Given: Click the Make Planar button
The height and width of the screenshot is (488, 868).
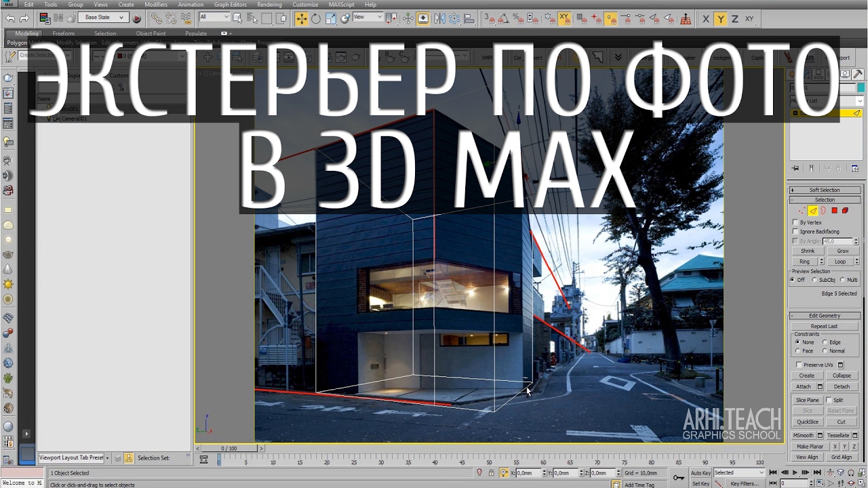Looking at the screenshot, I should click(x=810, y=447).
